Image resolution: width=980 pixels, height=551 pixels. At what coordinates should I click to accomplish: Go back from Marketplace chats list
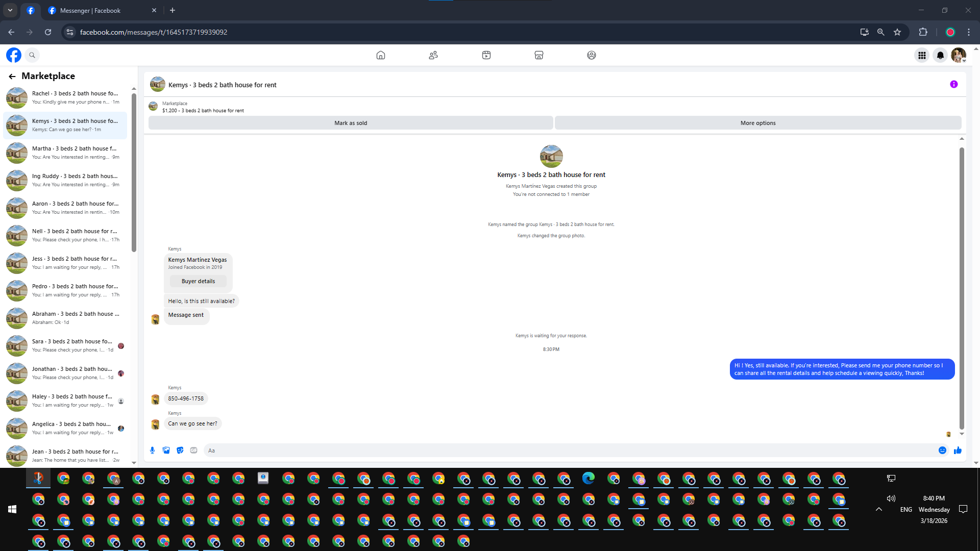(x=12, y=76)
